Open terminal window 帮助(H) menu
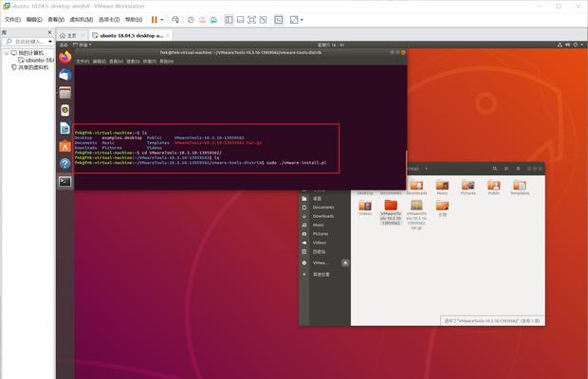The height and width of the screenshot is (379, 588). click(167, 61)
